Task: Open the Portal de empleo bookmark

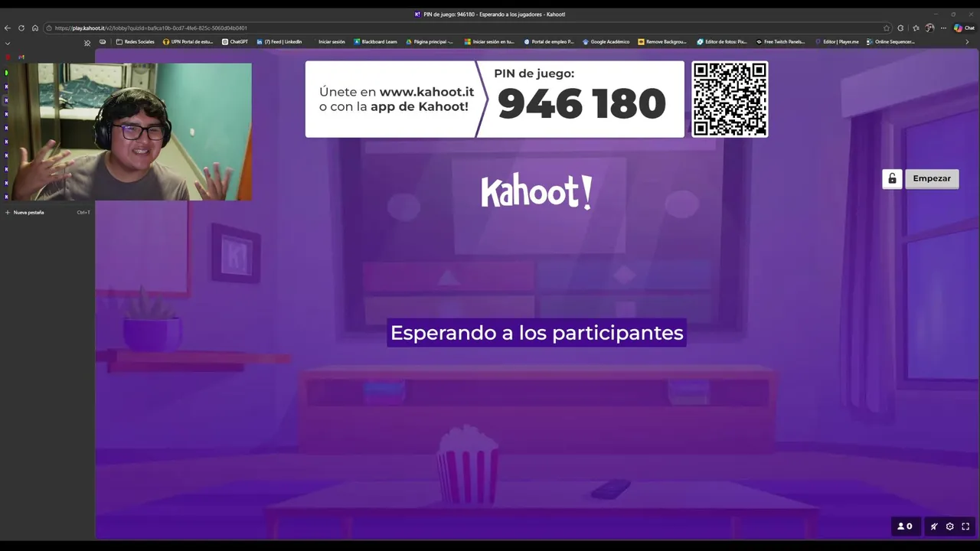Action: point(549,41)
